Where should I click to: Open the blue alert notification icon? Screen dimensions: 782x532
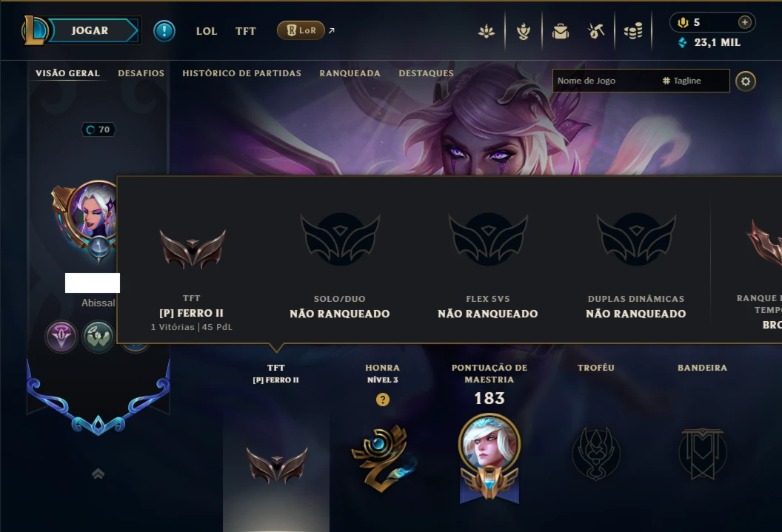click(x=164, y=31)
